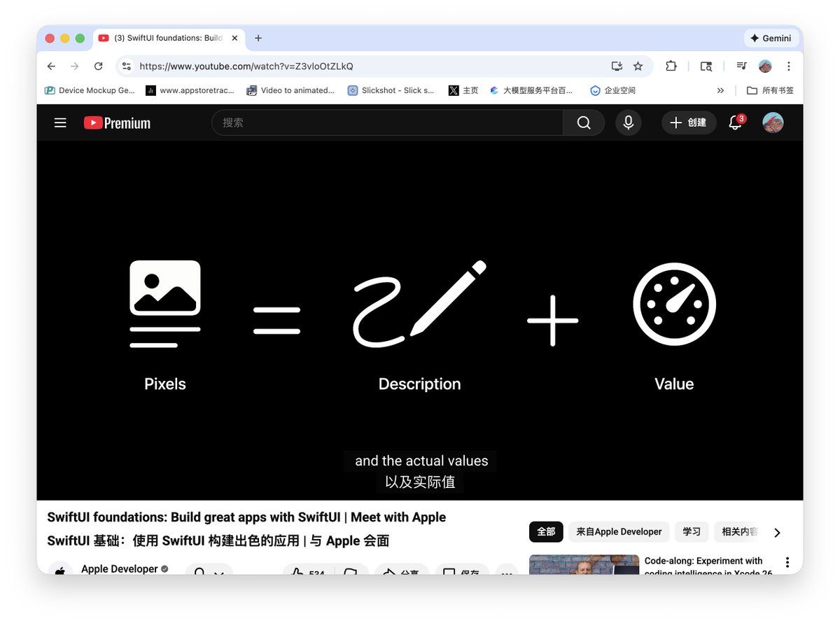The image size is (840, 623).
Task: Open options for Code-along video suggestion
Action: [x=787, y=562]
